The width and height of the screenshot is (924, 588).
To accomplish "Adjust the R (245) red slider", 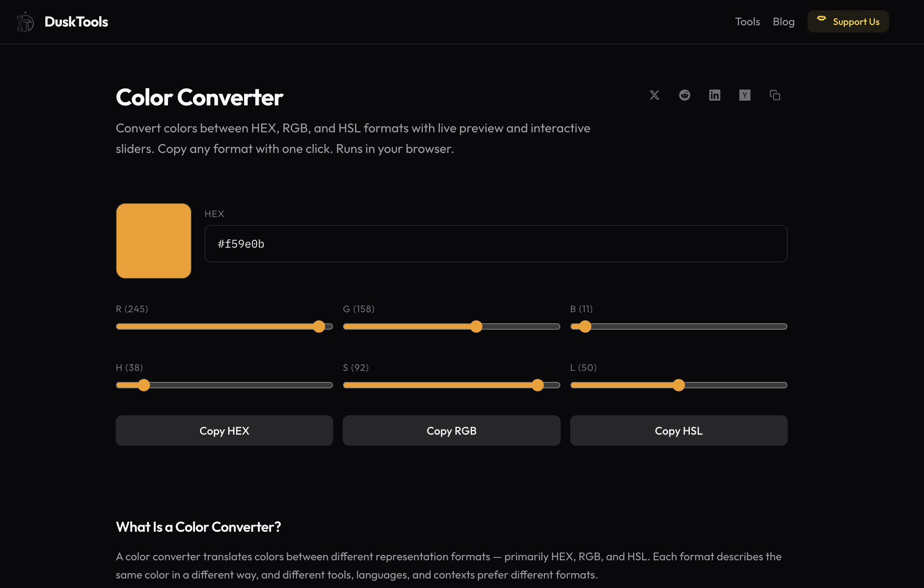I will 319,326.
